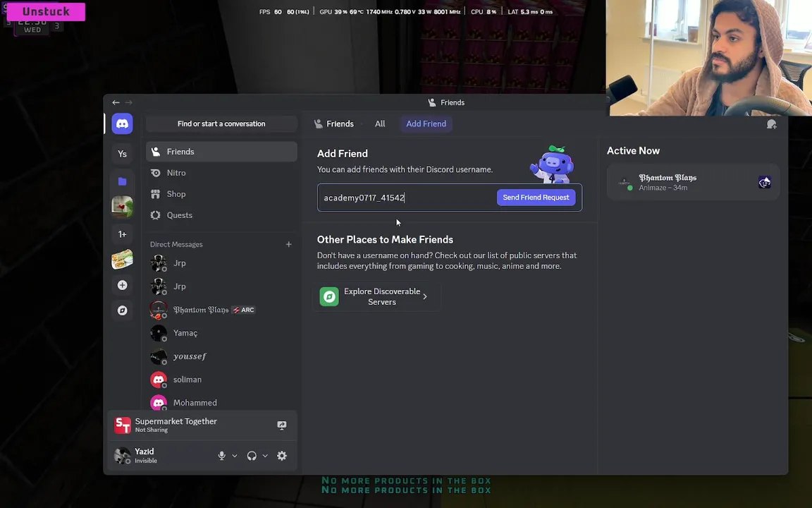812x508 pixels.
Task: Open User Settings gear
Action: point(282,456)
